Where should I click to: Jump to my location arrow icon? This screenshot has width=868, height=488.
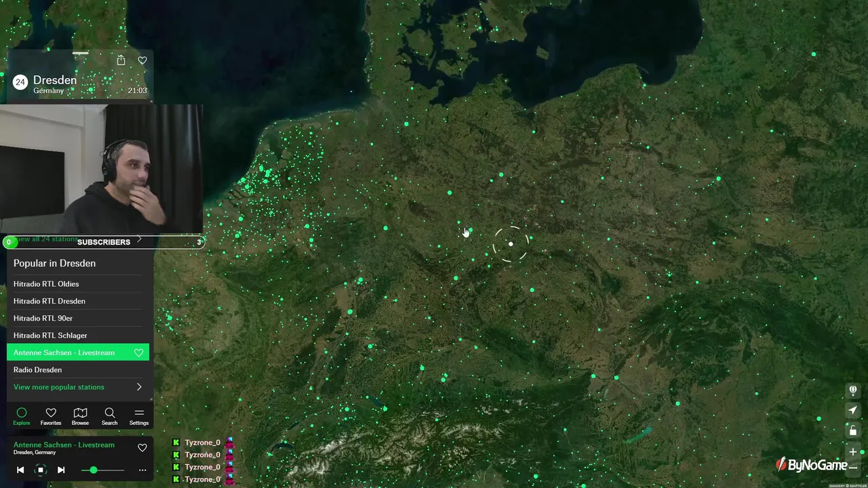click(853, 410)
